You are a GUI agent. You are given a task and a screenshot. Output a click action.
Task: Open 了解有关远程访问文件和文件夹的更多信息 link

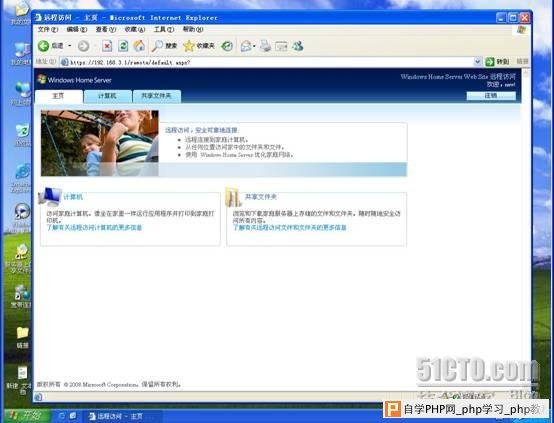click(289, 228)
